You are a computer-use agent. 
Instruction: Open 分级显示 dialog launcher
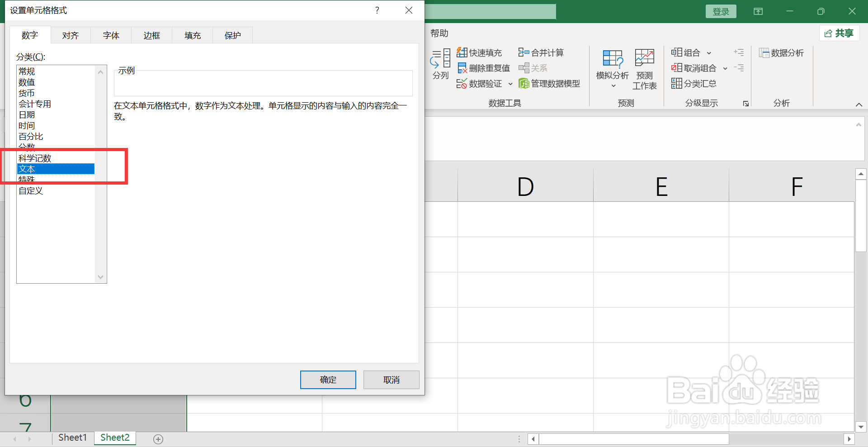click(746, 104)
